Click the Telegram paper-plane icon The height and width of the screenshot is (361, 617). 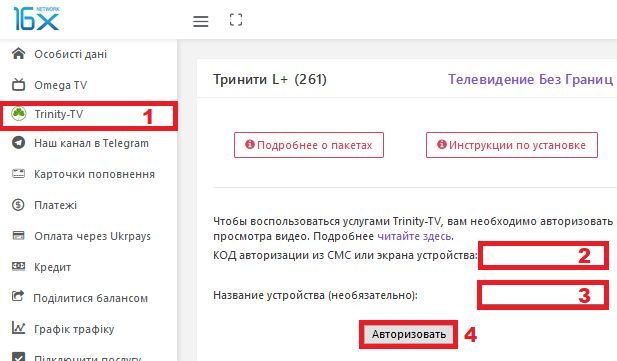coord(18,143)
